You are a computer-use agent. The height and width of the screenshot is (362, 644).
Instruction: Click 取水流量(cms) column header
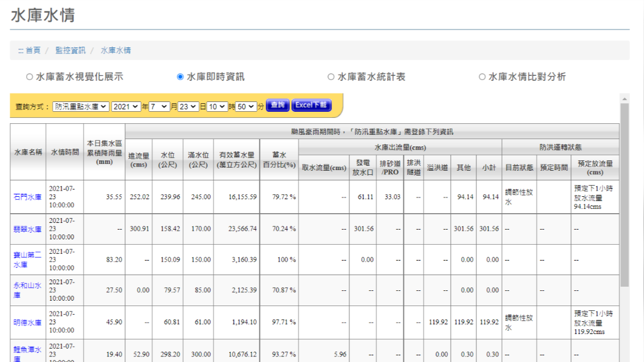324,168
